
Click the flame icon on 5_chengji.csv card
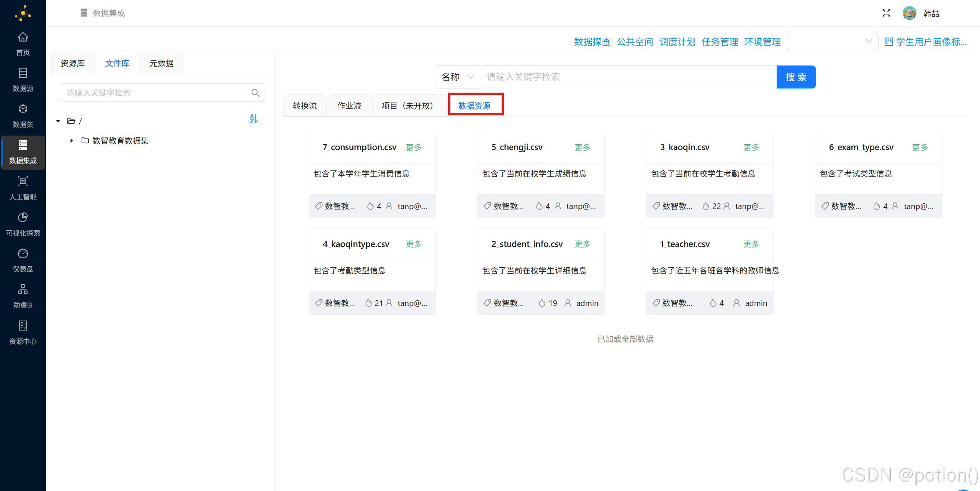pyautogui.click(x=539, y=206)
